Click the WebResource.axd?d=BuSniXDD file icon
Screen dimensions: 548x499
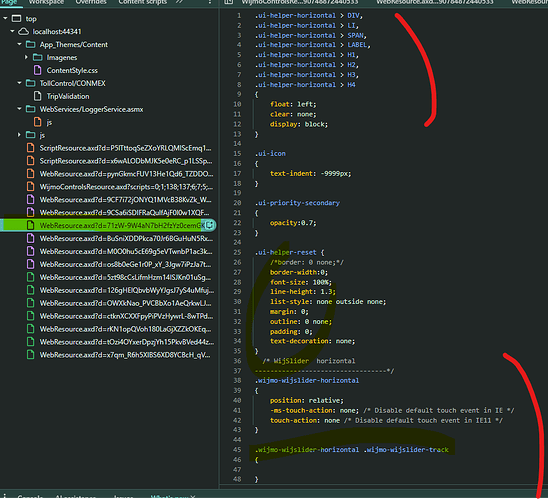[31, 238]
